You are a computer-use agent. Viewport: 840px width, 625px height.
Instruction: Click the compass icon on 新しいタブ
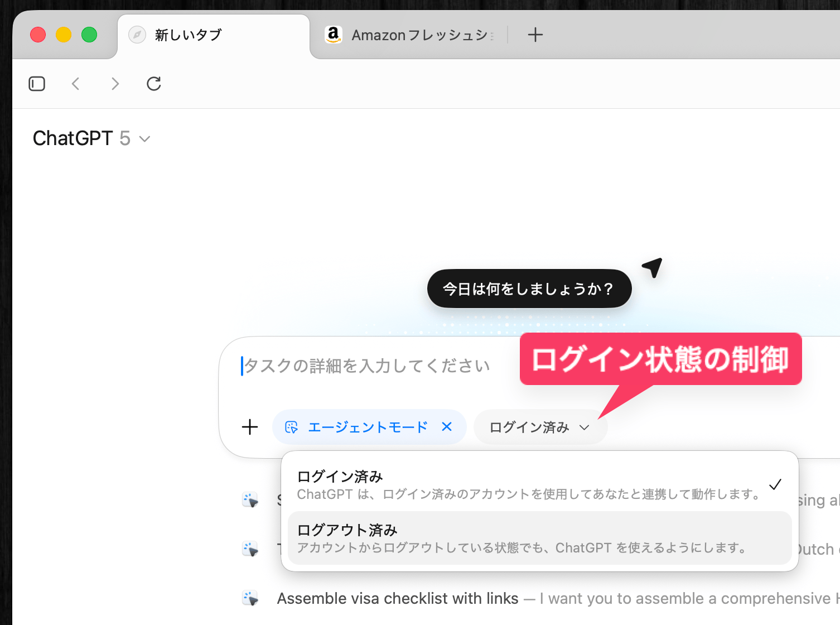pyautogui.click(x=137, y=35)
